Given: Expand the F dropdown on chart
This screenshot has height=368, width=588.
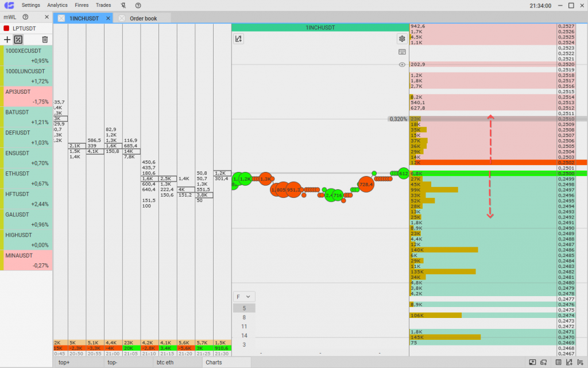Looking at the screenshot, I should [x=243, y=297].
